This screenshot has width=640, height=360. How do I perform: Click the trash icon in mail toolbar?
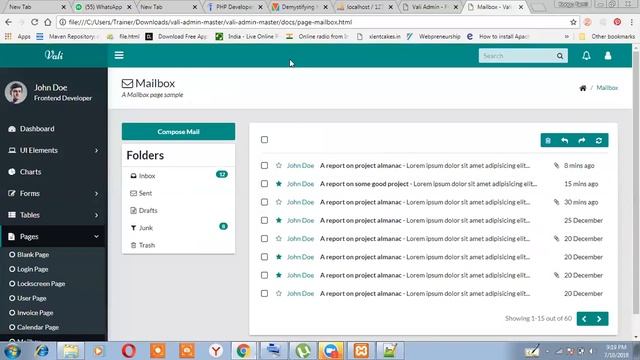548,140
